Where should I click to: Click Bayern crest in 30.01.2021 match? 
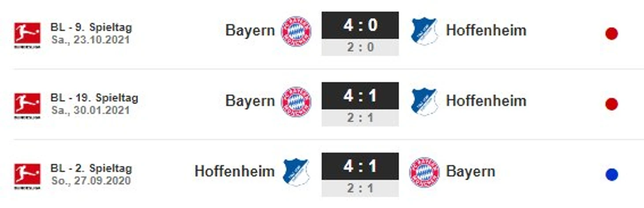tap(296, 102)
